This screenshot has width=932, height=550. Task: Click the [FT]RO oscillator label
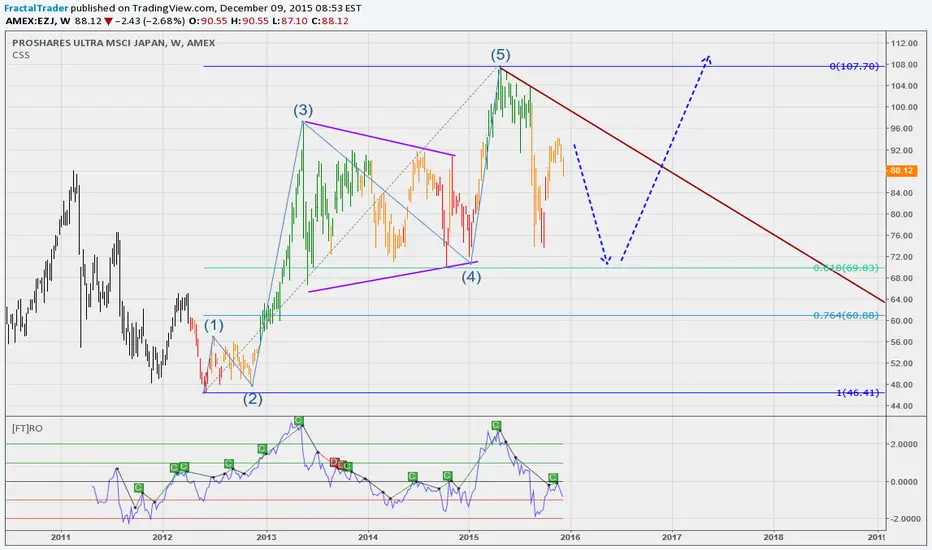(x=27, y=428)
